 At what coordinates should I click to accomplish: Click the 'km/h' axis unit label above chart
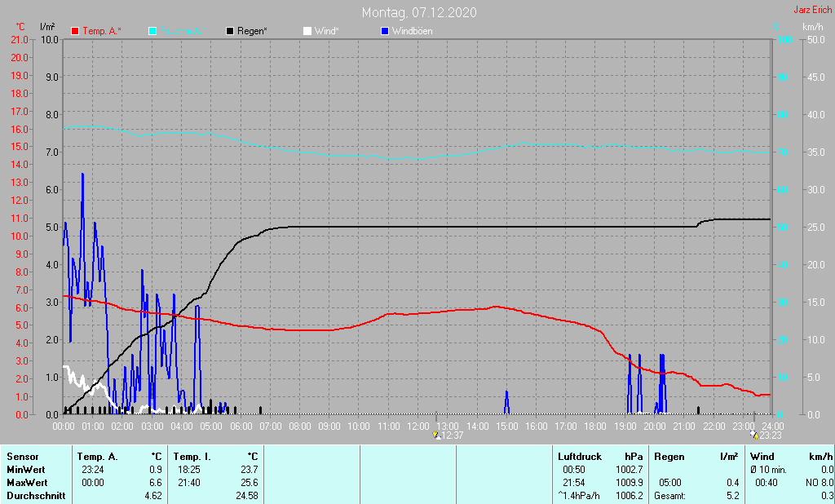[x=813, y=27]
